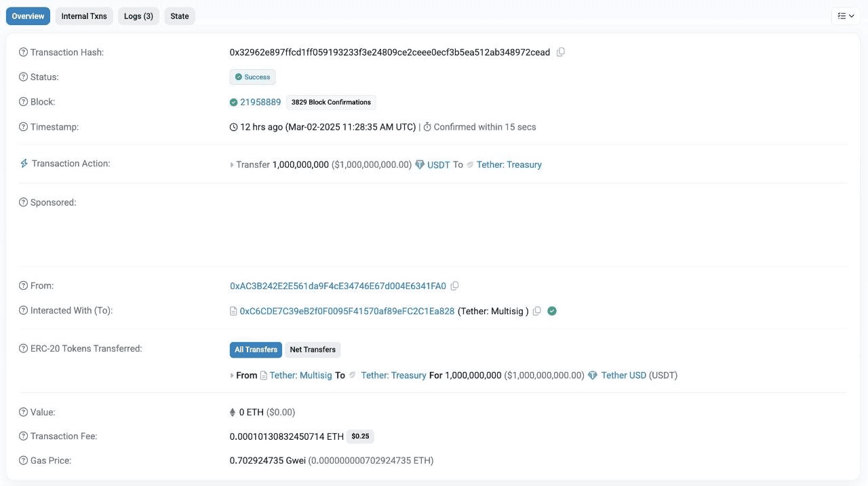Click the fee amount 0.00010130832450714 ETH
The width and height of the screenshot is (868, 486).
pos(287,436)
